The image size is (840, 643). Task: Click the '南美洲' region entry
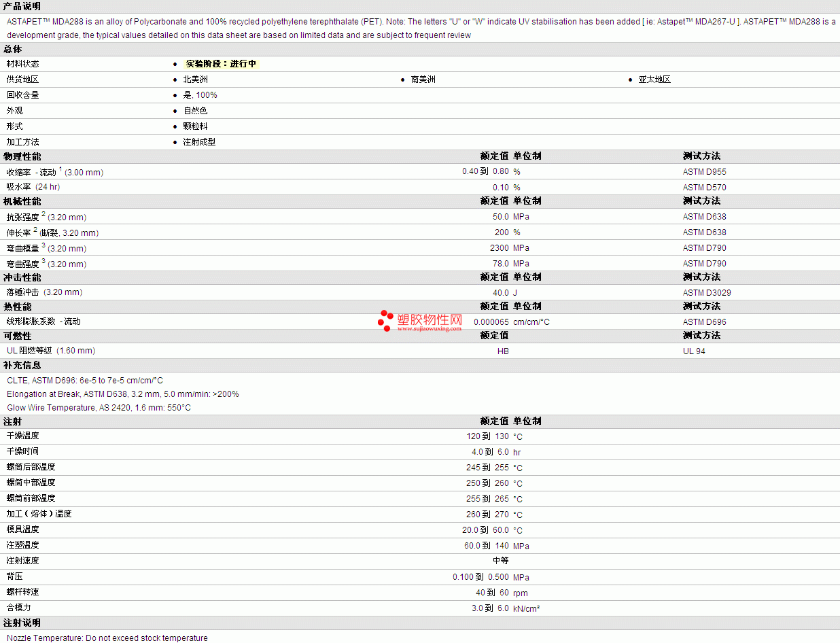coord(423,80)
